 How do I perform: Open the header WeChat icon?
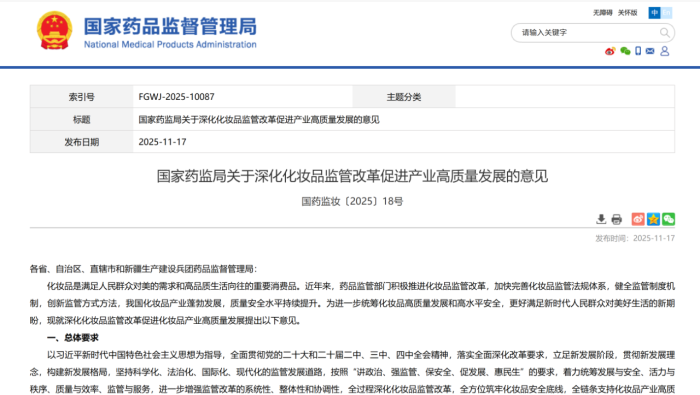(625, 51)
